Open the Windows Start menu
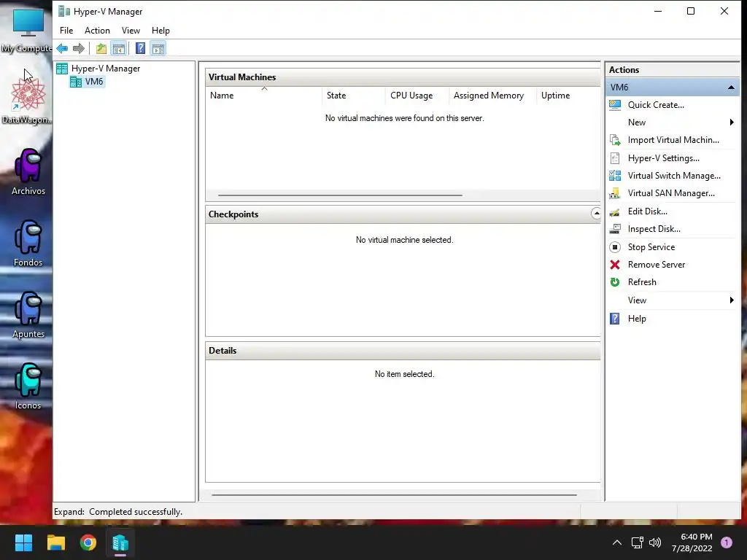The image size is (747, 560). [x=23, y=542]
